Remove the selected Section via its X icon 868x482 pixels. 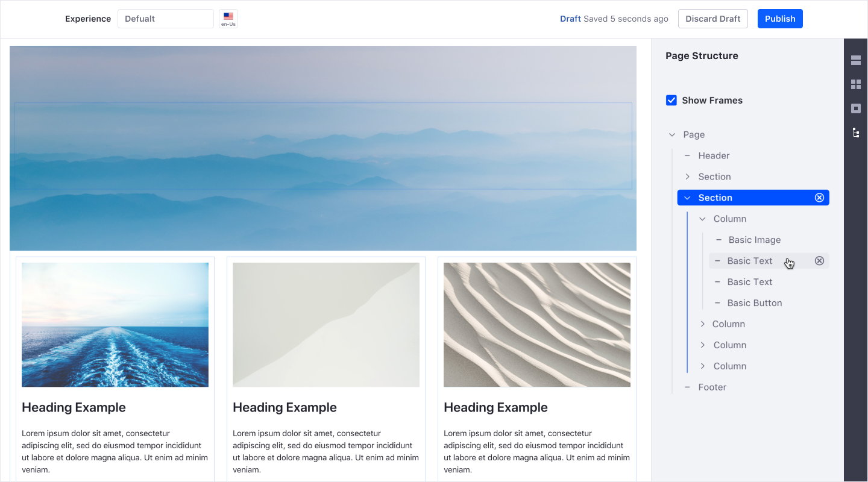point(819,198)
